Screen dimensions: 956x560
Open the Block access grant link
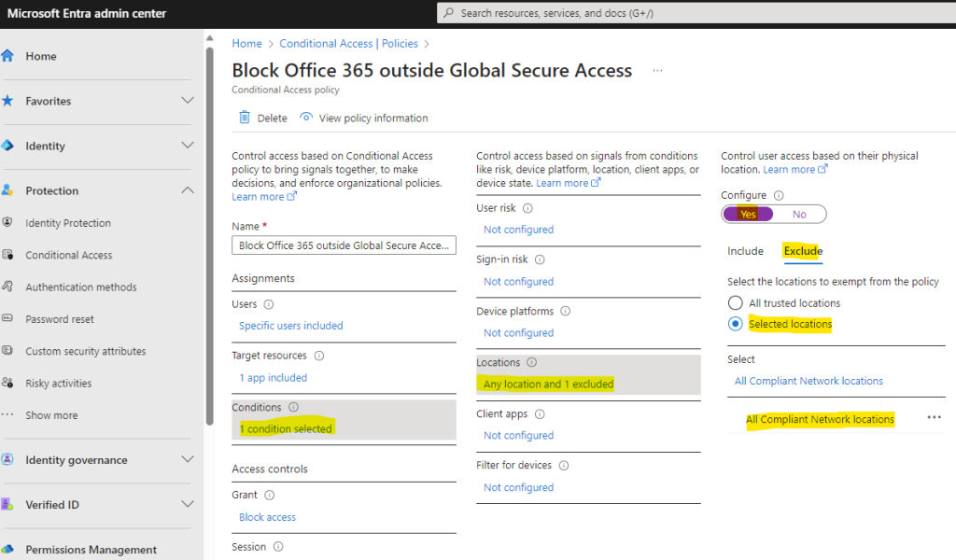tap(267, 517)
